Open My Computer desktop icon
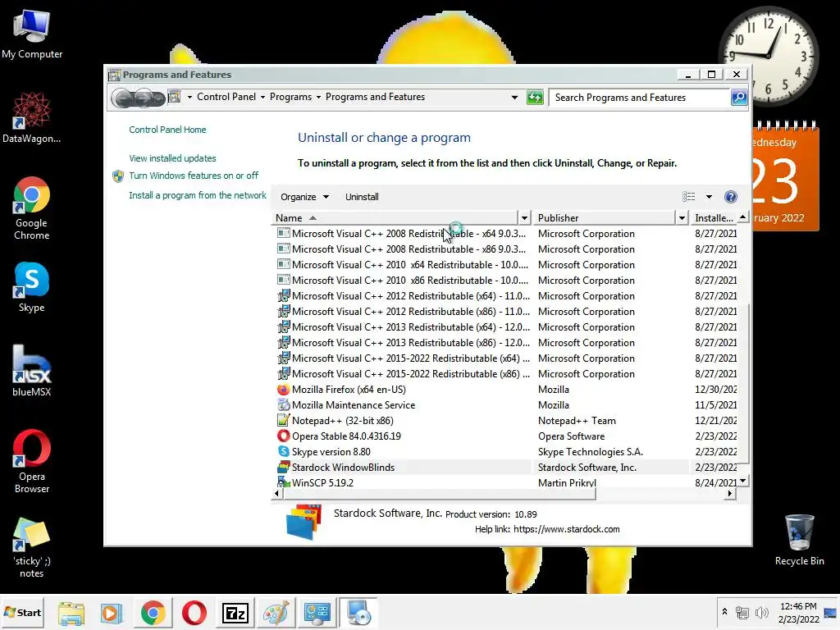This screenshot has height=630, width=840. pos(32,34)
